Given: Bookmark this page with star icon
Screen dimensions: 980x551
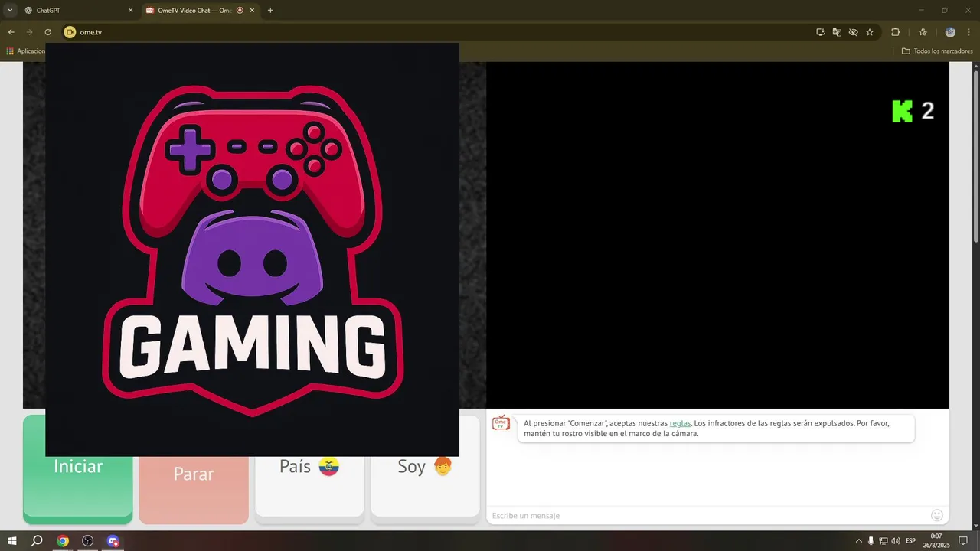Looking at the screenshot, I should pyautogui.click(x=870, y=32).
